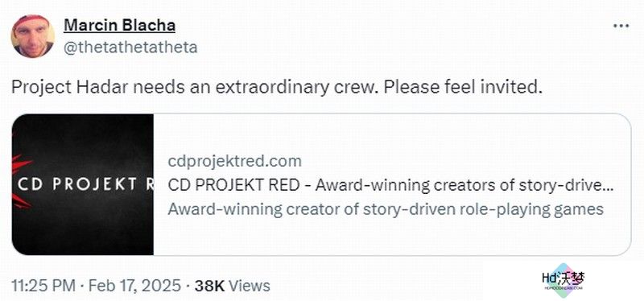Screen dimensions: 644x301
Task: Click the Award-winning creator card description
Action: pyautogui.click(x=386, y=209)
